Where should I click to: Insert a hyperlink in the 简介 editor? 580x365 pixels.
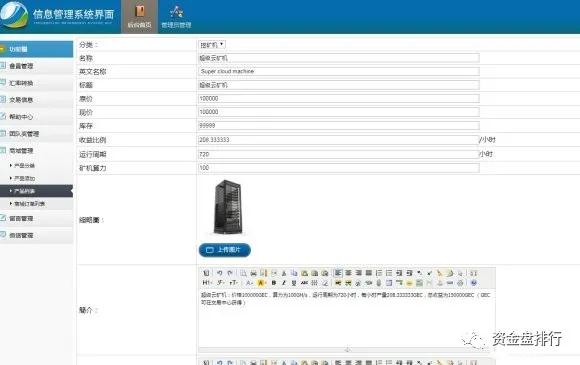tap(450, 283)
